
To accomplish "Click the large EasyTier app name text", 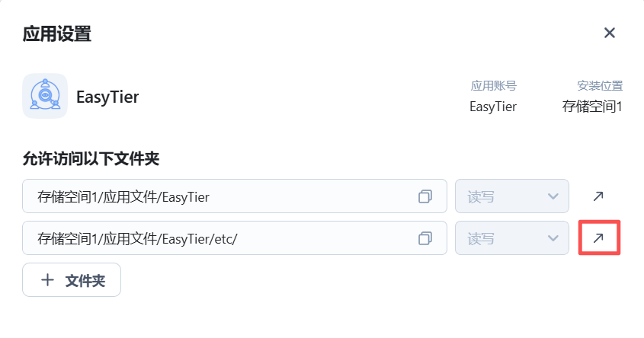I will [107, 97].
